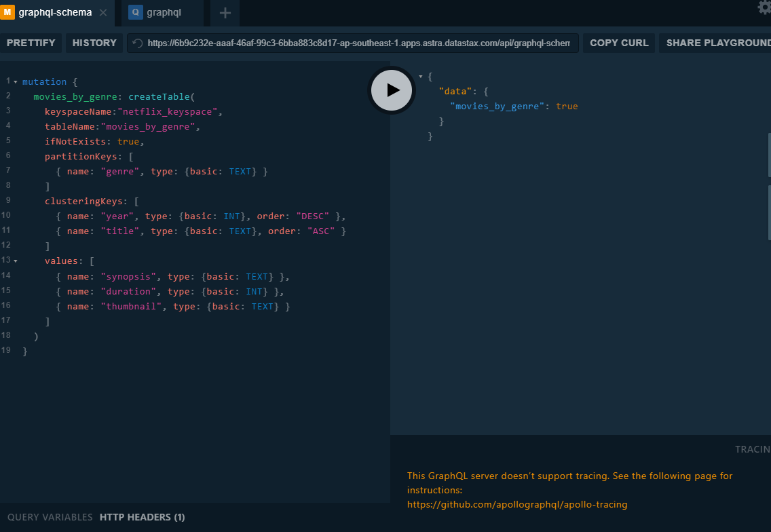Open the QUERY VARIABLES pane
The width and height of the screenshot is (771, 532).
click(50, 517)
